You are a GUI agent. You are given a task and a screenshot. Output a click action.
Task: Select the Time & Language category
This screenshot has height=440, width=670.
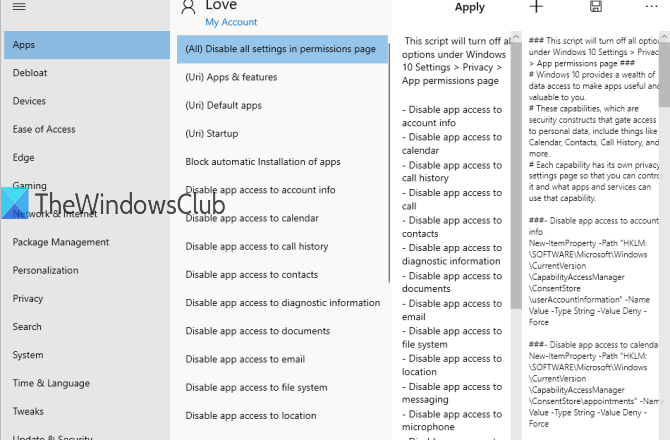pyautogui.click(x=87, y=383)
